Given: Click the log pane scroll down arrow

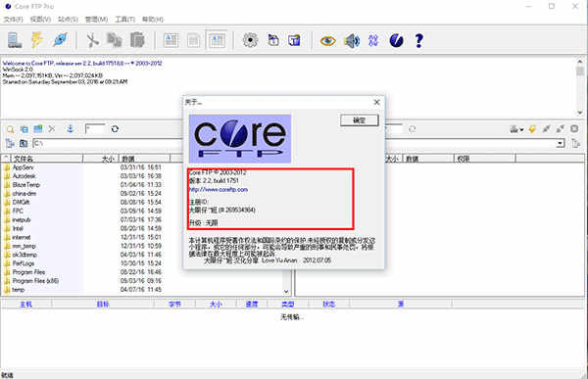Looking at the screenshot, I should tap(580, 113).
